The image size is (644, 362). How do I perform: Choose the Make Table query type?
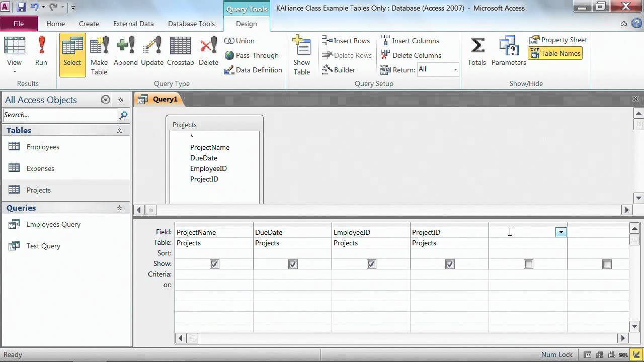[x=99, y=55]
